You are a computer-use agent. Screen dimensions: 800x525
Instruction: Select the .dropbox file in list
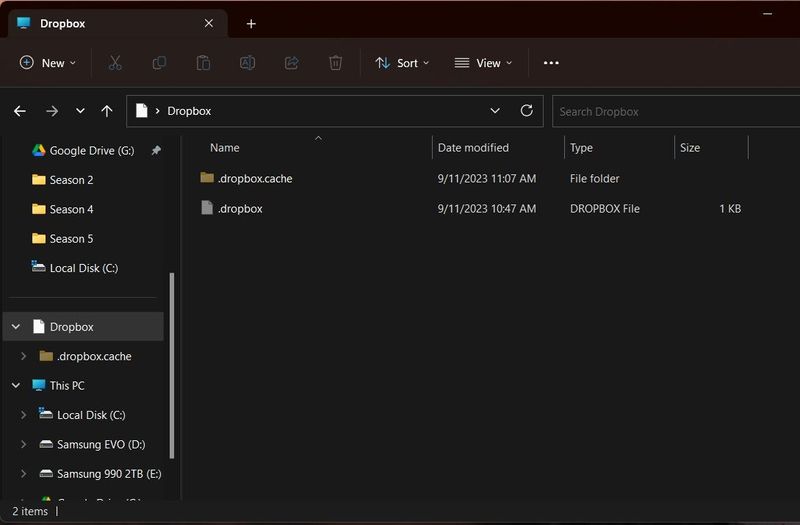tap(240, 209)
